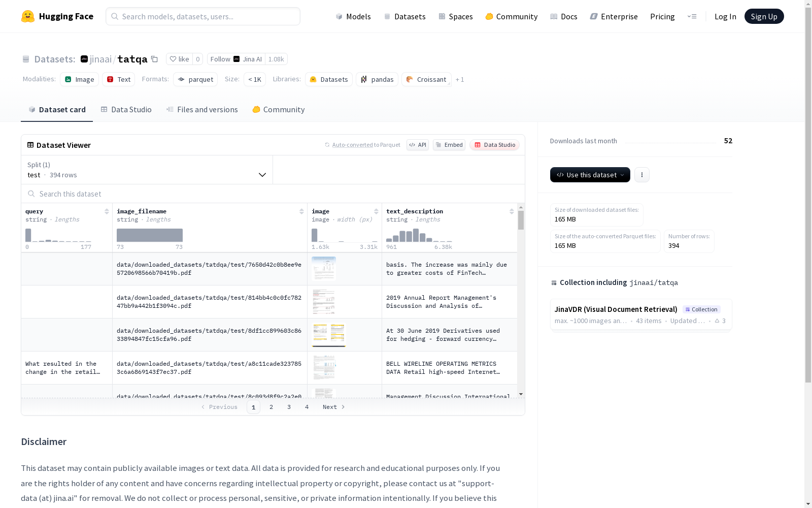Screen dimensions: 812x508
Task: Go to the dataset Community tab
Action: pos(279,110)
